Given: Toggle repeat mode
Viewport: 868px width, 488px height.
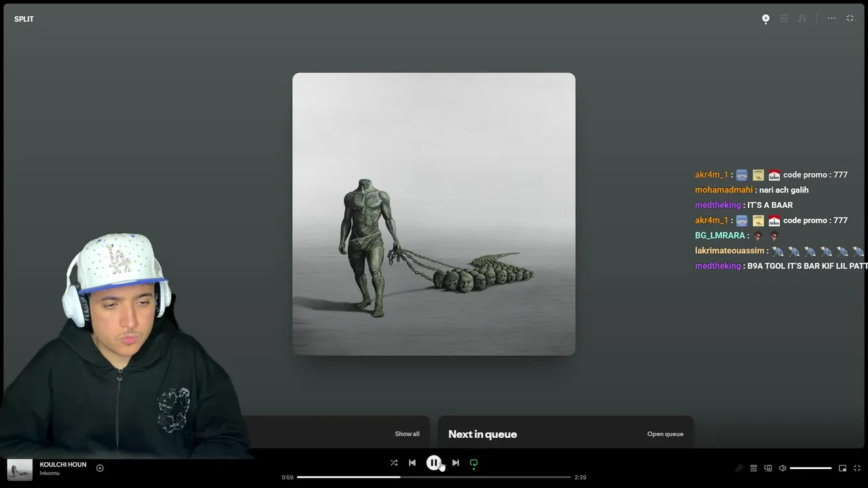Looking at the screenshot, I should point(474,464).
